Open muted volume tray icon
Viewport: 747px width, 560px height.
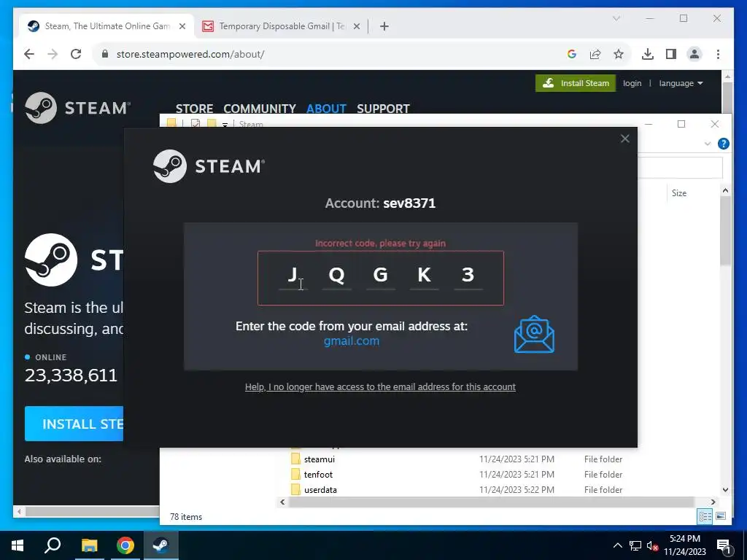(652, 545)
